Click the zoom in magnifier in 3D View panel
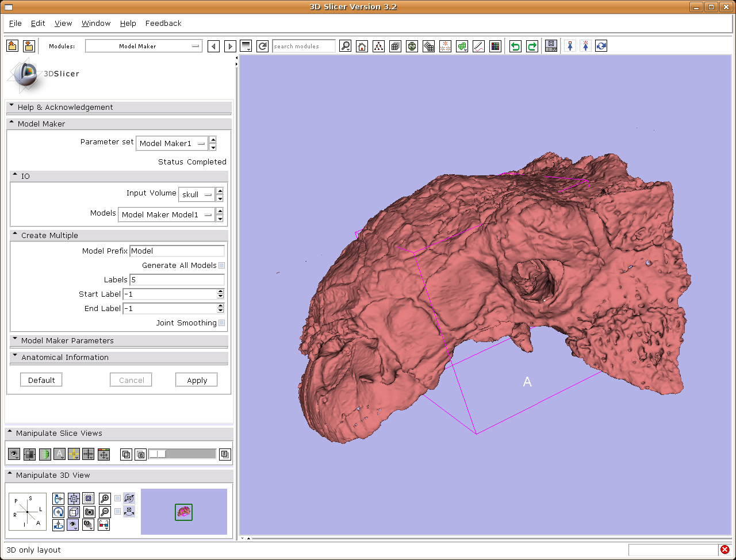 105,498
